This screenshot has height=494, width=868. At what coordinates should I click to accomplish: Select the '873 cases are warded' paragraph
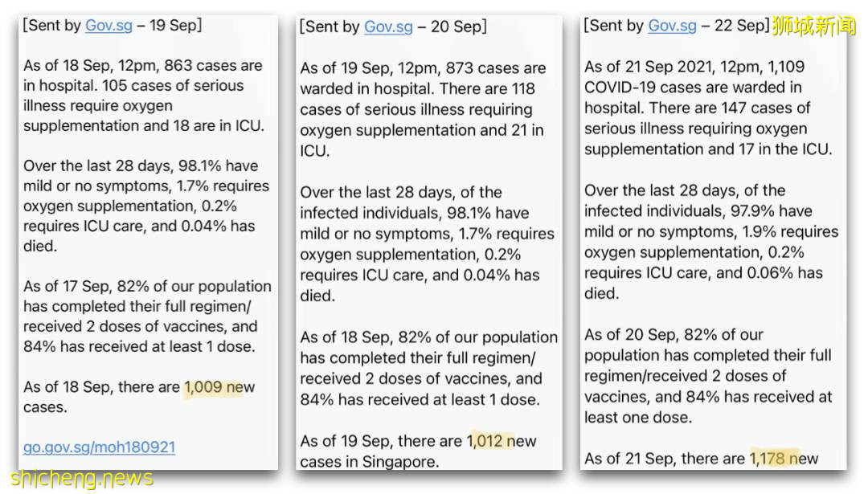(x=422, y=109)
